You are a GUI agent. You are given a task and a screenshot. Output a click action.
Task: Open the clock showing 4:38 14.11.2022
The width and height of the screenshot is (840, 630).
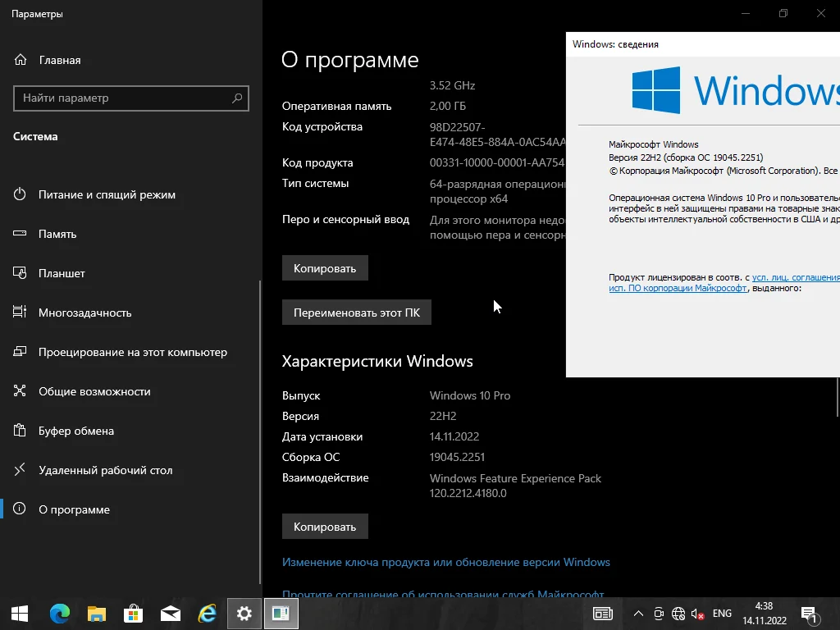(x=765, y=614)
